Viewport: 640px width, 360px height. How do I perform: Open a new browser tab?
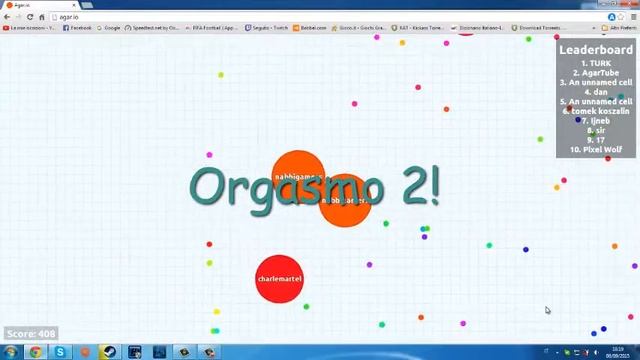coord(87,5)
